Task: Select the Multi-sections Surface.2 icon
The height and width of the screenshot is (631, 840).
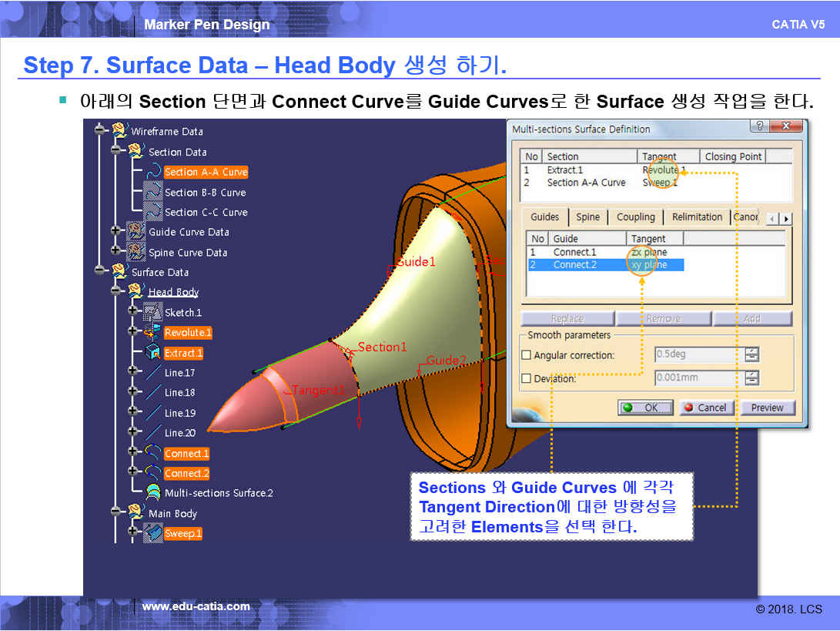Action: [x=153, y=493]
